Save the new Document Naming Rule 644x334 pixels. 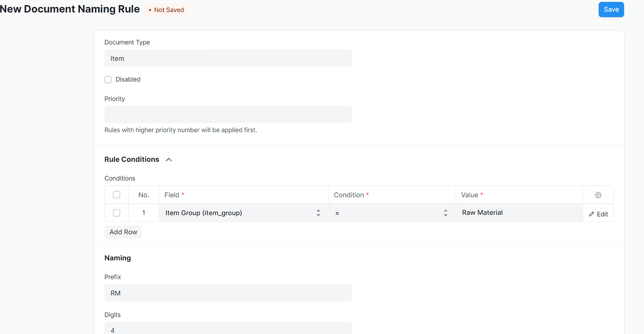pyautogui.click(x=611, y=9)
